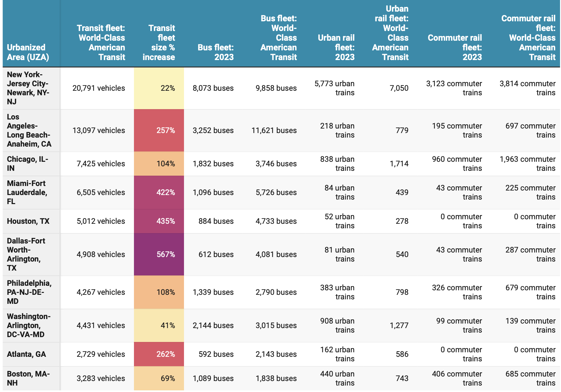Select the 435% Houston increase cell
The image size is (561, 392).
(x=159, y=221)
